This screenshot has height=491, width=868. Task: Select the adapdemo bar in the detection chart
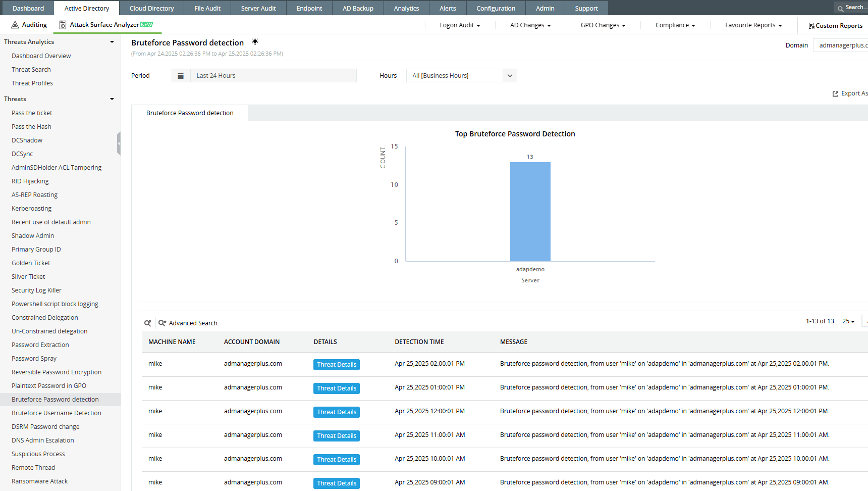click(x=530, y=211)
